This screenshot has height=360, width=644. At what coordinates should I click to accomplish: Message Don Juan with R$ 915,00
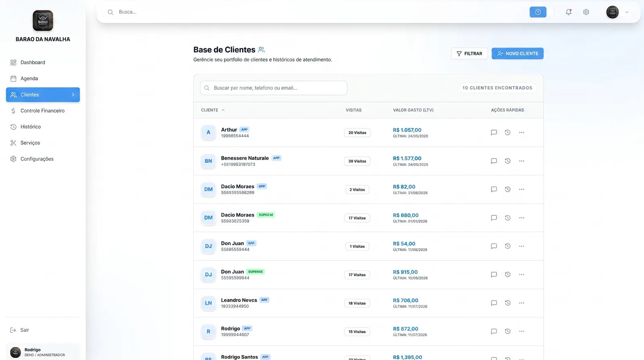point(494,275)
